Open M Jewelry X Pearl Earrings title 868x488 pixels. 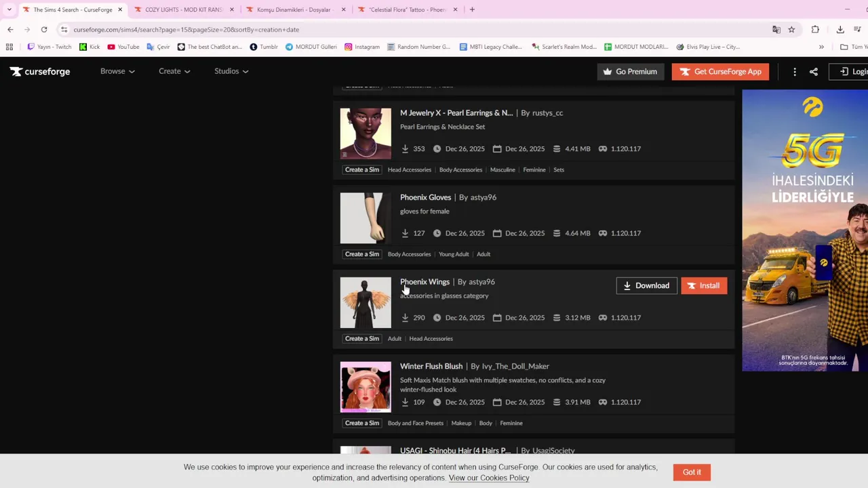point(456,113)
